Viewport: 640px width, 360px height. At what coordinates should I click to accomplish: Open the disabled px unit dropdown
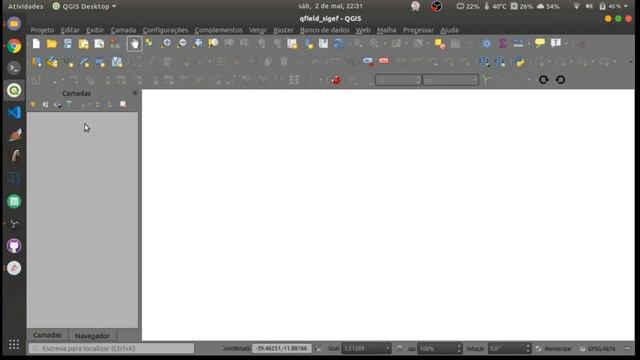(451, 80)
